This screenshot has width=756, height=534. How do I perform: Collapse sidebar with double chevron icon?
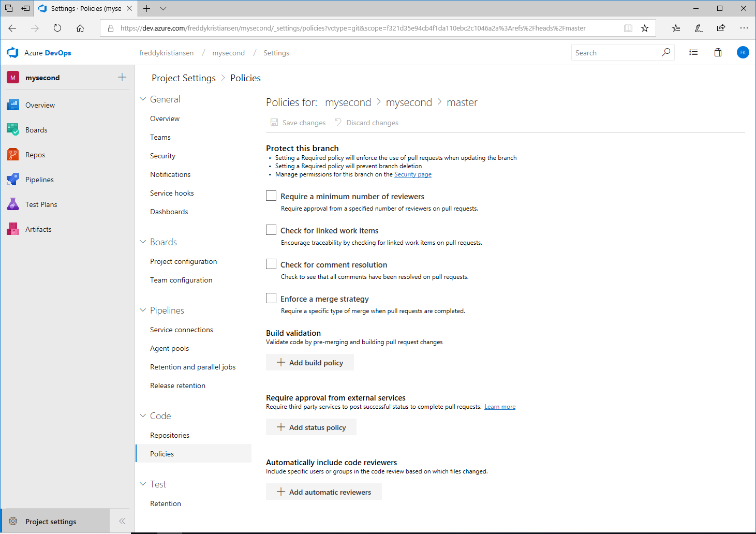pyautogui.click(x=122, y=521)
